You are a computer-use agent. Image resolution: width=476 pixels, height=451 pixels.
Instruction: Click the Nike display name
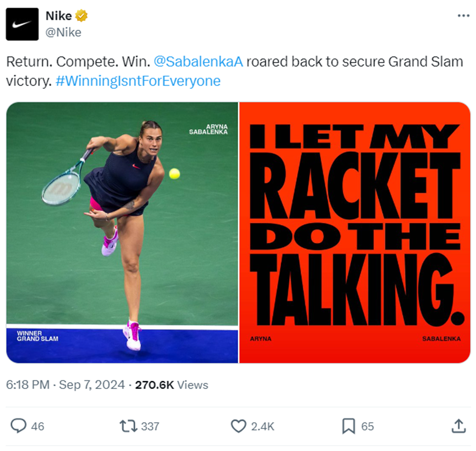click(59, 16)
